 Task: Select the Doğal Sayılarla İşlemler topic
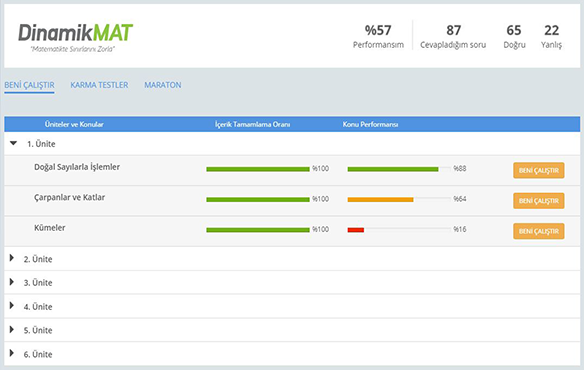click(x=77, y=167)
